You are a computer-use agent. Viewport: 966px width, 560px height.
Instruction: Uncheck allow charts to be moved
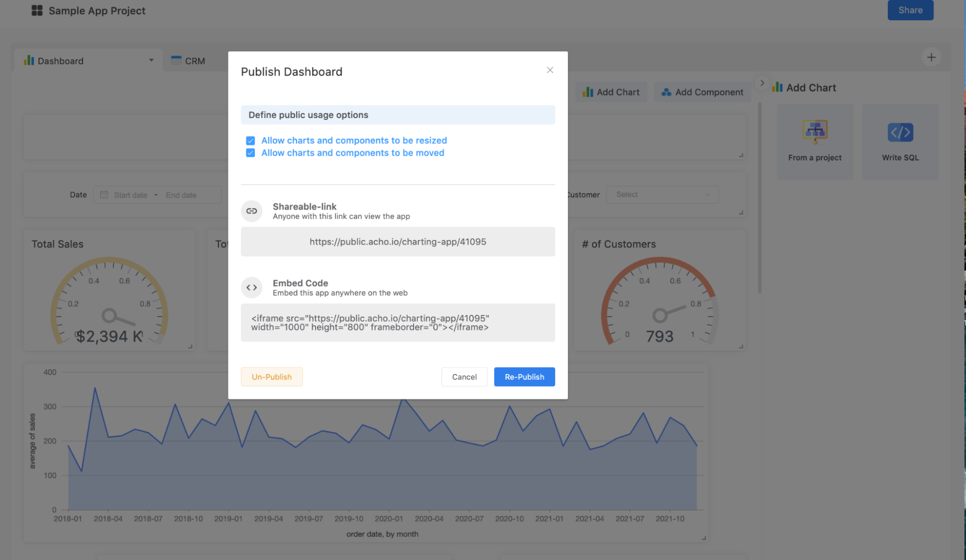coord(250,153)
